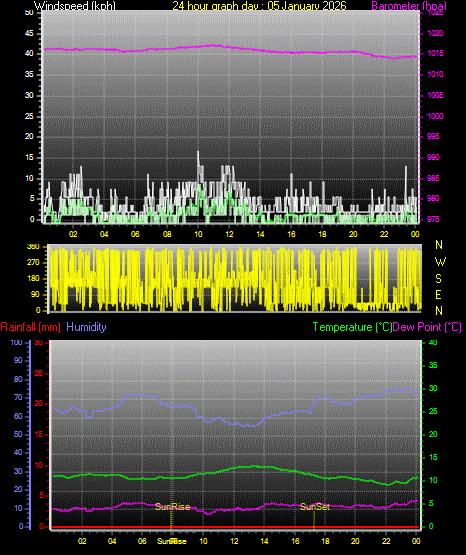This screenshot has width=466, height=555.
Task: Click hour label "14" under bottom chart
Action: coord(264,541)
